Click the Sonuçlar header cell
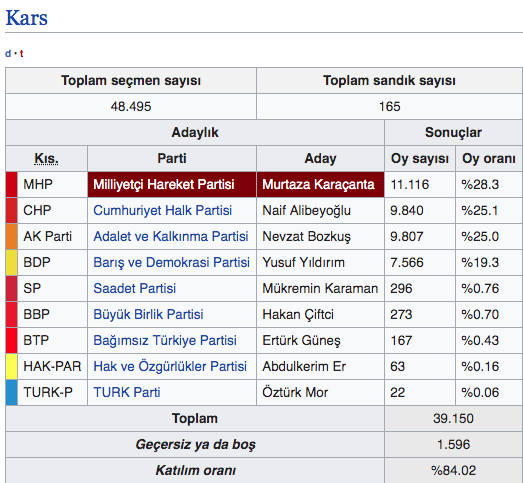 pyautogui.click(x=453, y=132)
